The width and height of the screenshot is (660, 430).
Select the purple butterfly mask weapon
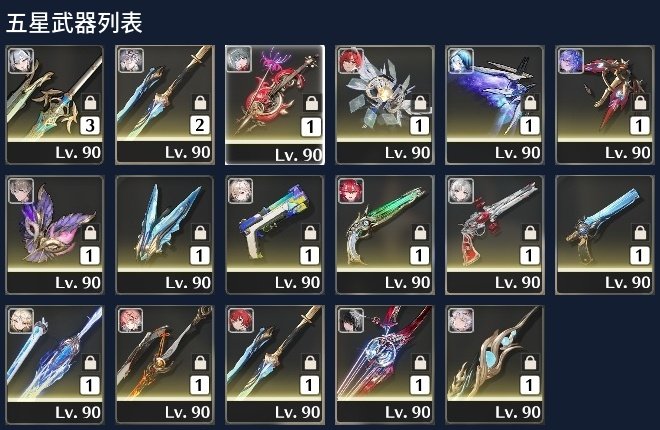pyautogui.click(x=55, y=235)
